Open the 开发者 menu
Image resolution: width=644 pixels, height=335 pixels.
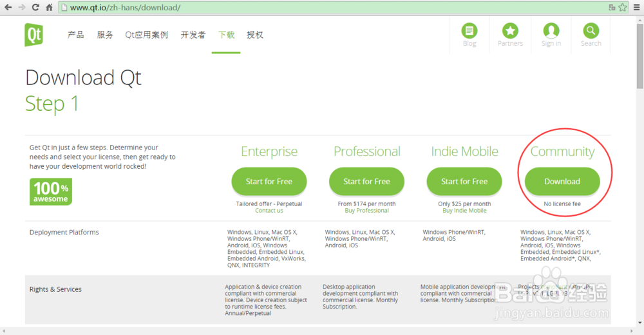193,35
